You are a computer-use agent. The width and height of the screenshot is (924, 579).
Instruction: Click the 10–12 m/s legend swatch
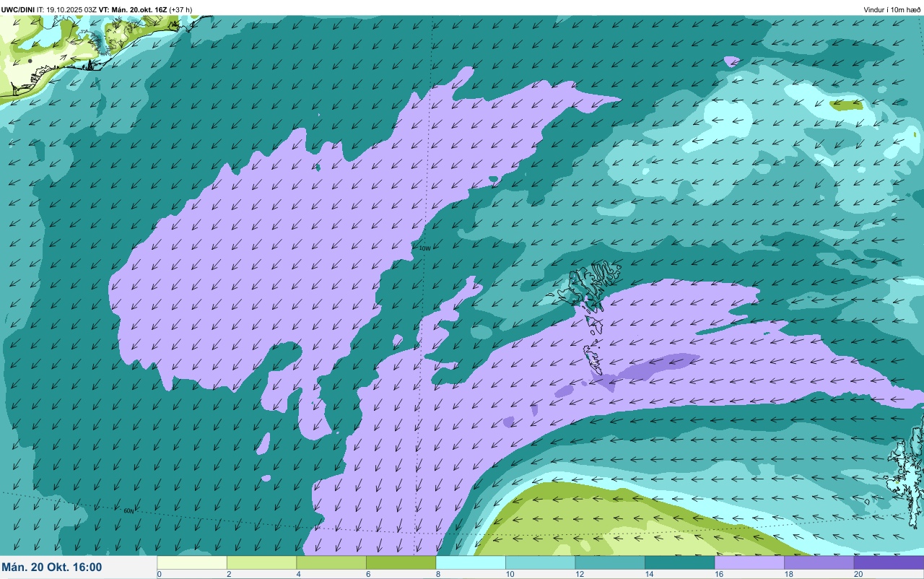click(540, 562)
